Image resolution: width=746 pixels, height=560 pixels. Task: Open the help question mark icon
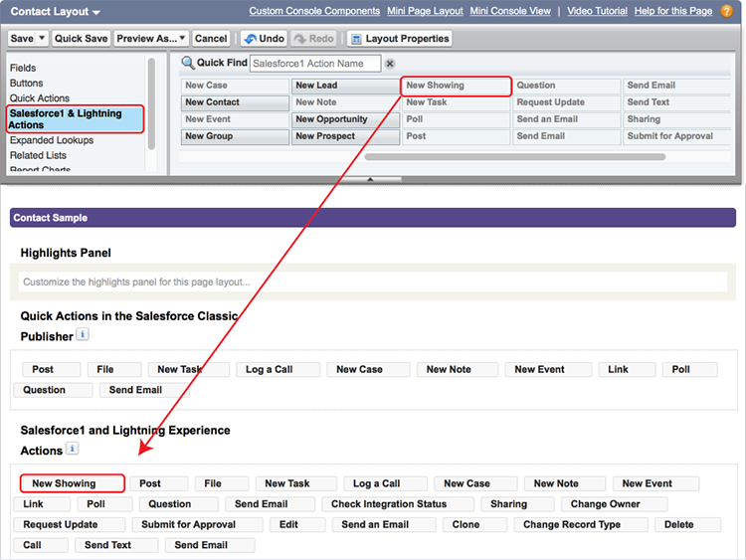tap(726, 11)
